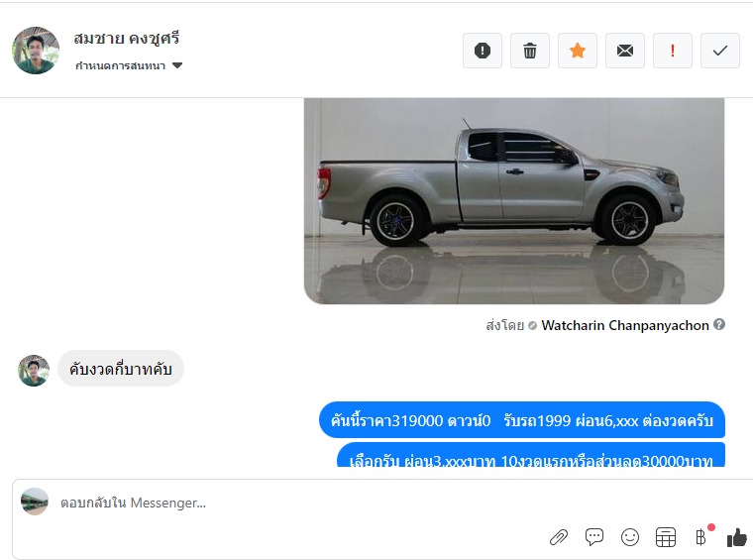Click the help question mark beside sender name
Viewport: 753px width, 560px height.
click(x=719, y=324)
